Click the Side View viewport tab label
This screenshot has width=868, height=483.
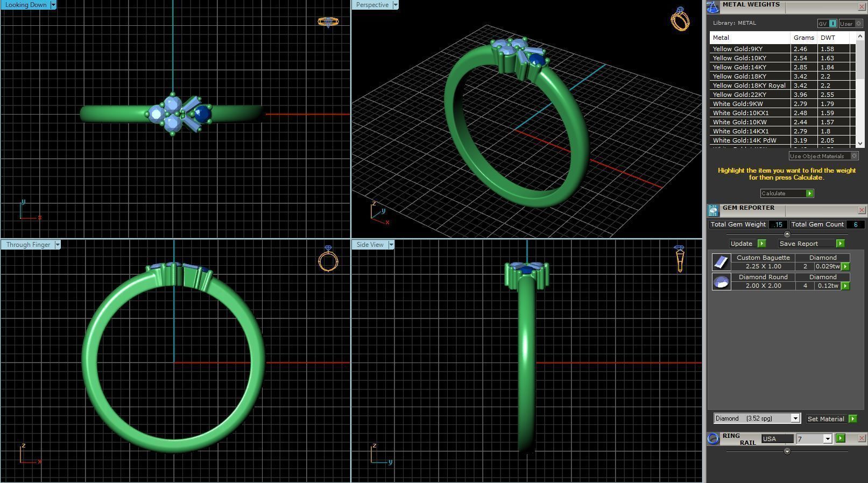[x=370, y=245]
